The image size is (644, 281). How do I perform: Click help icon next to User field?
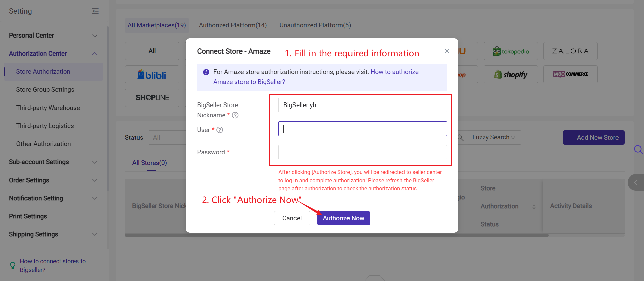pos(220,130)
